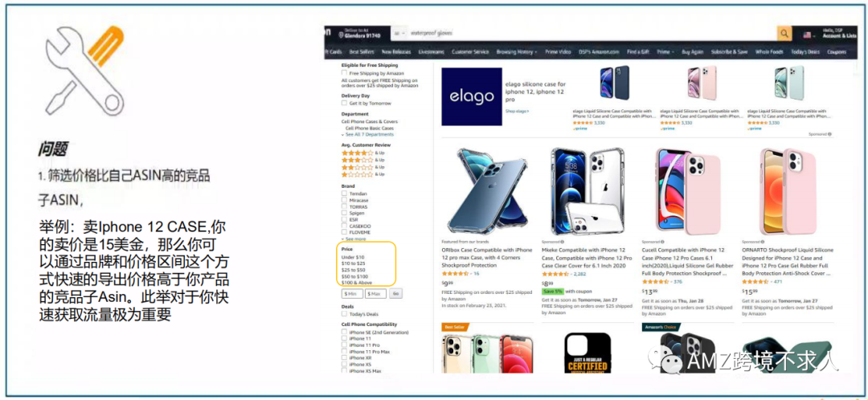Click the $ Min price input field

352,294
